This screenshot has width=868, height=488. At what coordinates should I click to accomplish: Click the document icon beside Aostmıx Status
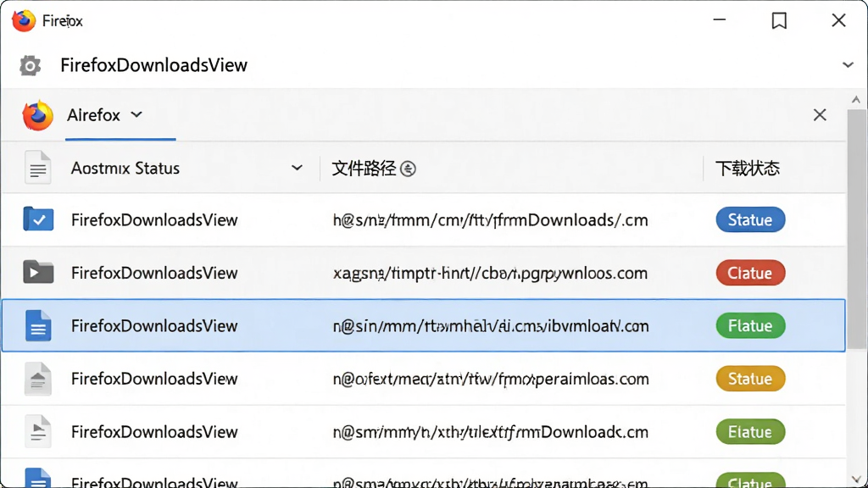(x=38, y=168)
